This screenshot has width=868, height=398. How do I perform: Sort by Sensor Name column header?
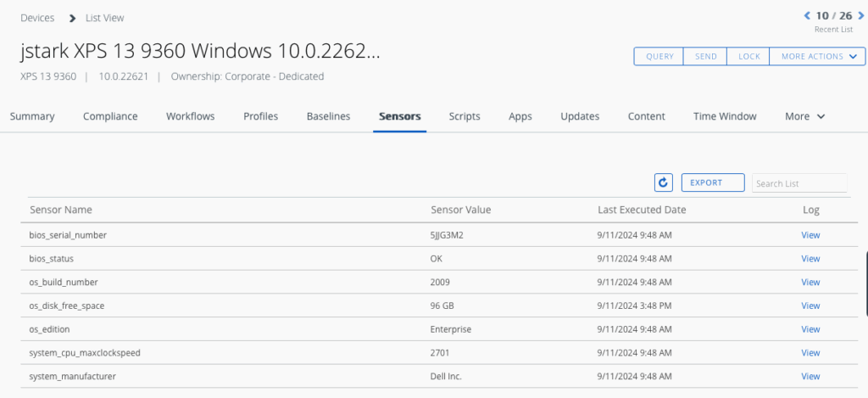coord(61,210)
